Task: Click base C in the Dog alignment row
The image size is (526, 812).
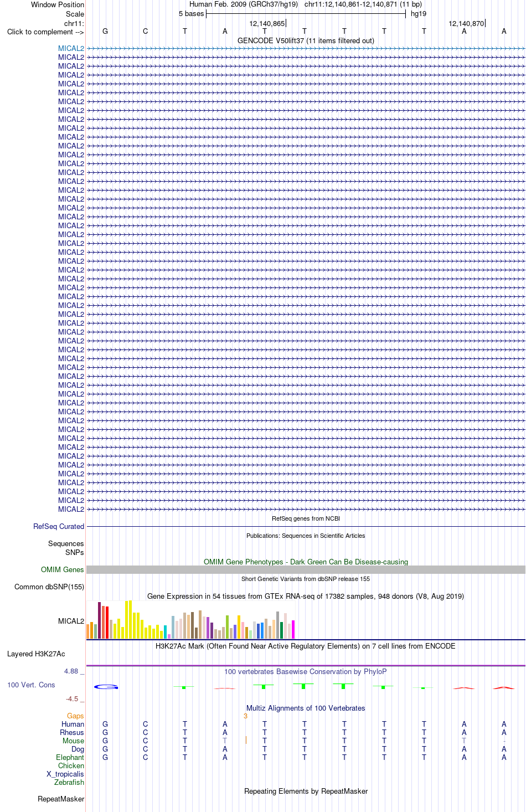Action: click(x=145, y=749)
